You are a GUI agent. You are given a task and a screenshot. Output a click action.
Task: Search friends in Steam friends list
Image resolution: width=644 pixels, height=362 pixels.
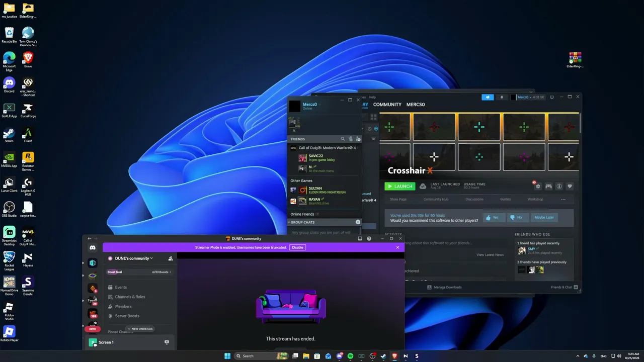click(x=343, y=139)
